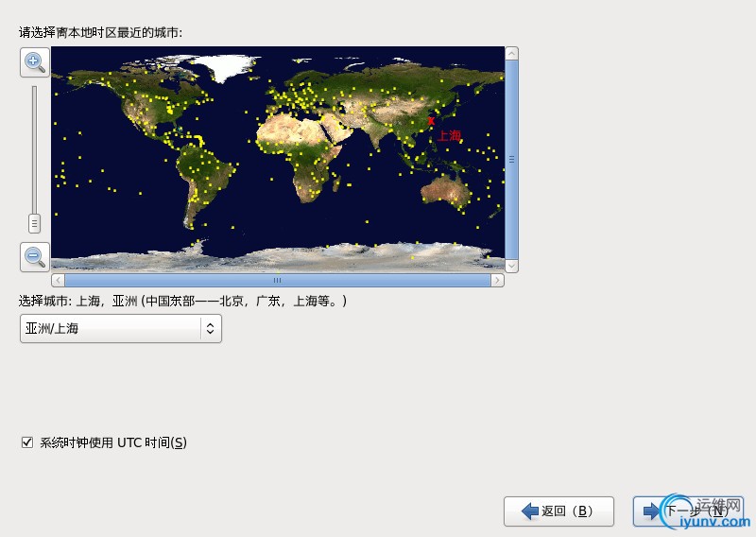
Task: Click the map's vertical scrollbar down arrow
Action: click(x=511, y=266)
